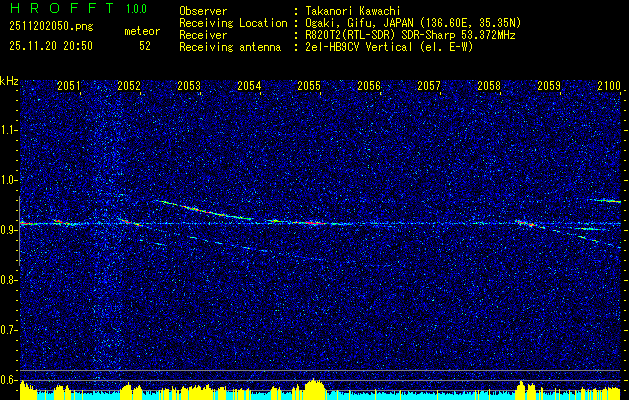629x400 pixels.
Task: Click the Receiver label
Action: tap(203, 35)
